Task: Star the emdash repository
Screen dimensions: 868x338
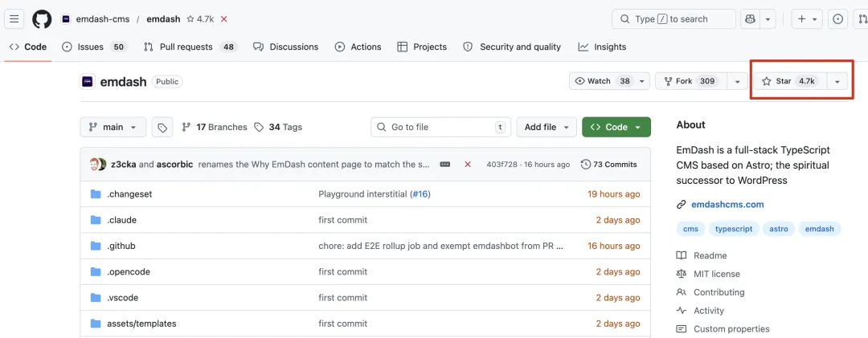Action: pyautogui.click(x=788, y=81)
